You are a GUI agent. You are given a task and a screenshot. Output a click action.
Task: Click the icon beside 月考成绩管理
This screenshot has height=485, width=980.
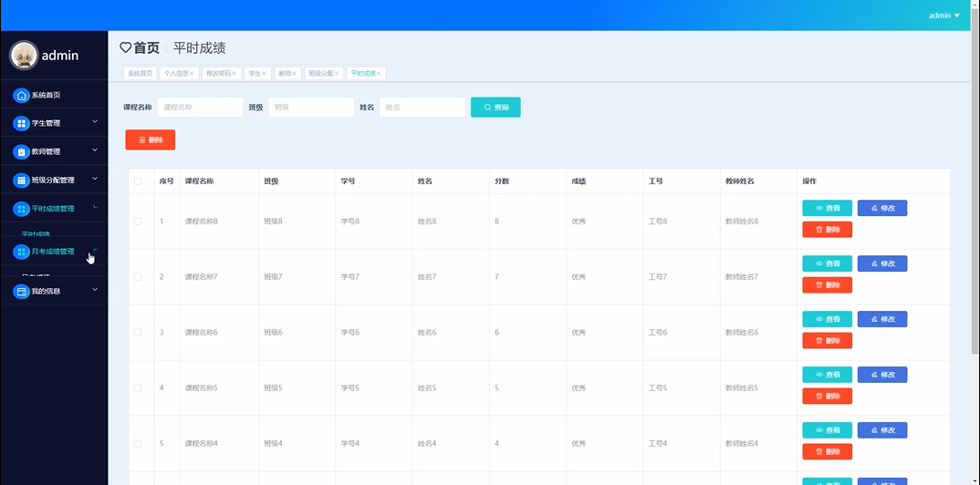click(x=21, y=252)
